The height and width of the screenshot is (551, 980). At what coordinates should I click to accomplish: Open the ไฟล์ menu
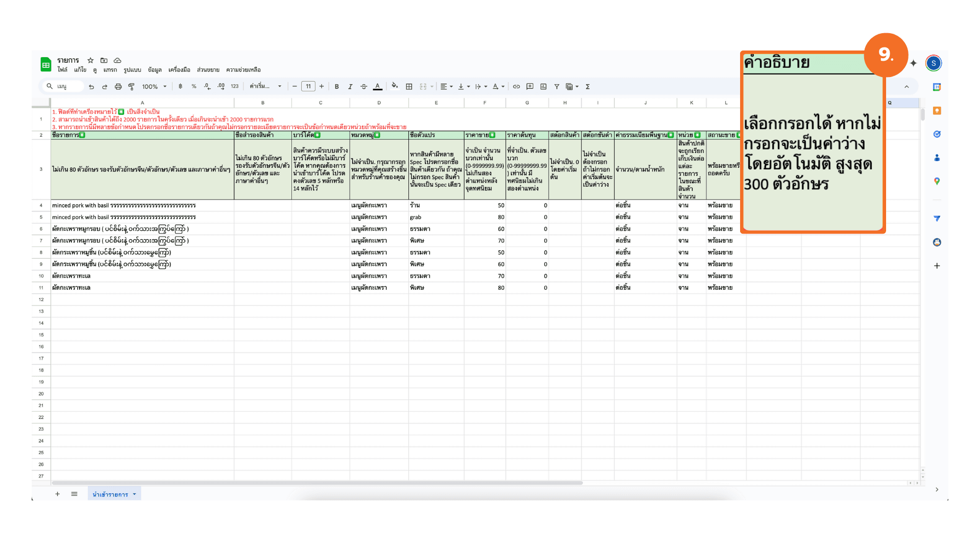[x=62, y=70]
